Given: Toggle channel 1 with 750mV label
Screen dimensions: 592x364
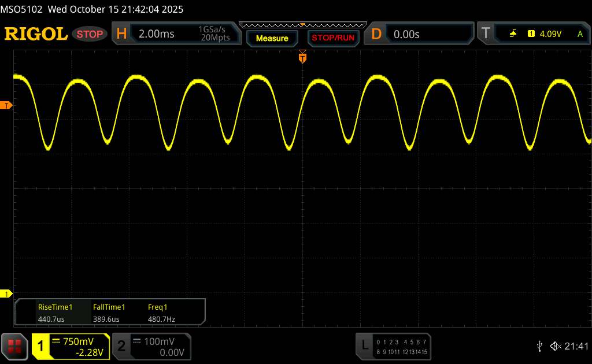Looking at the screenshot, I should coord(71,346).
